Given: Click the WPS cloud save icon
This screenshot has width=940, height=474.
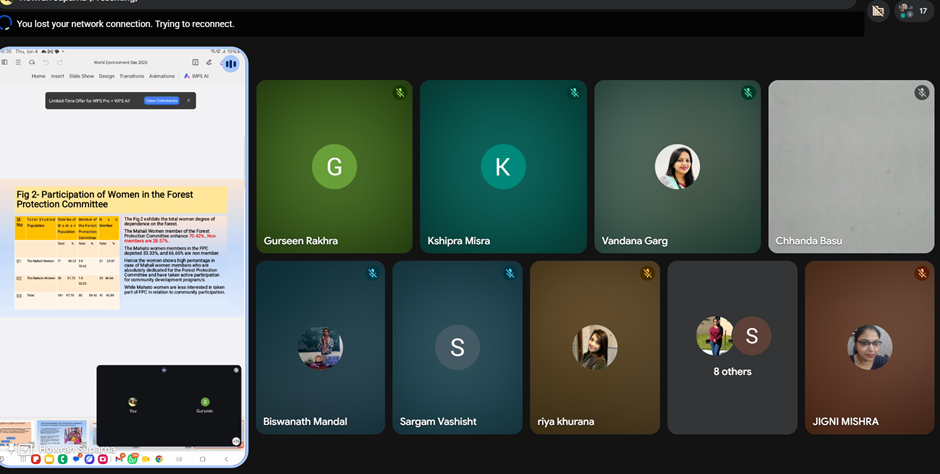Looking at the screenshot, I should coord(32,62).
